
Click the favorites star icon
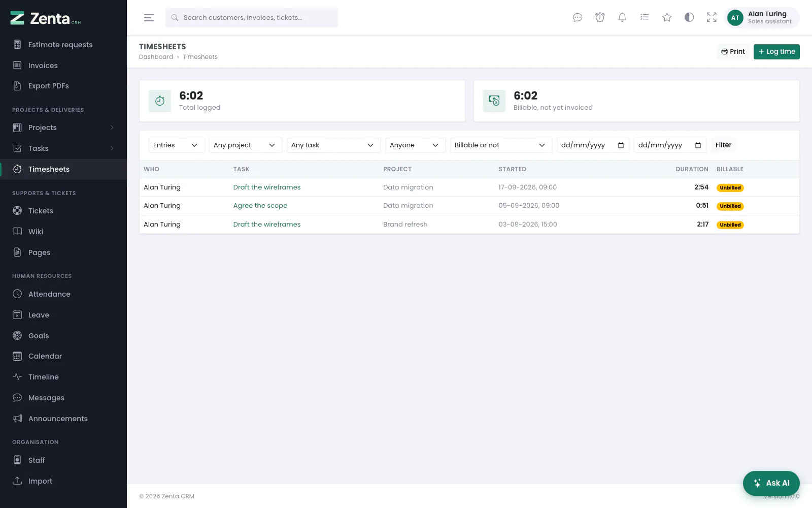[x=667, y=18]
